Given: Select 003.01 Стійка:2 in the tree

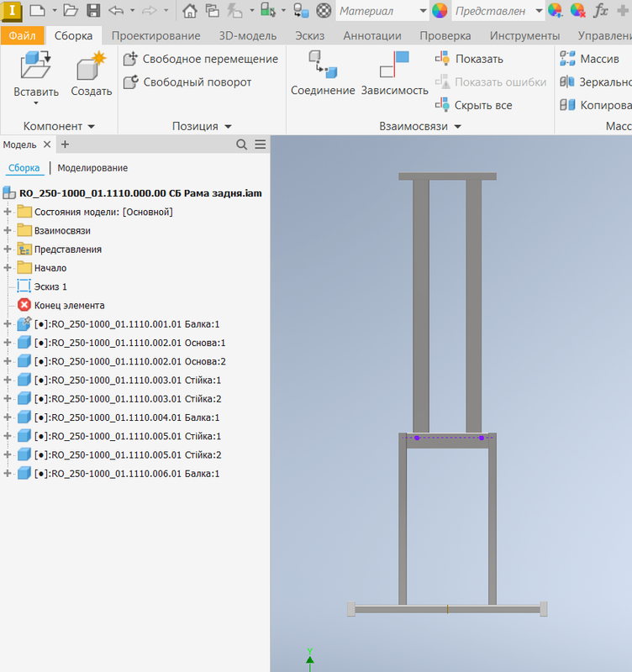Looking at the screenshot, I should (128, 398).
